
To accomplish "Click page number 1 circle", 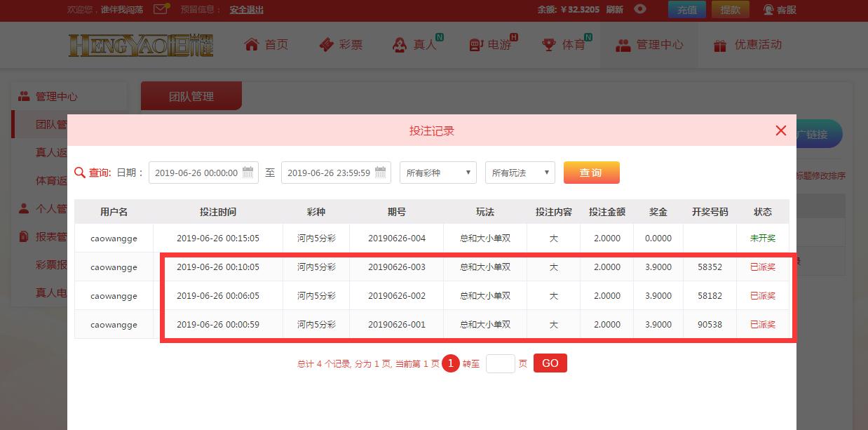I will point(451,363).
